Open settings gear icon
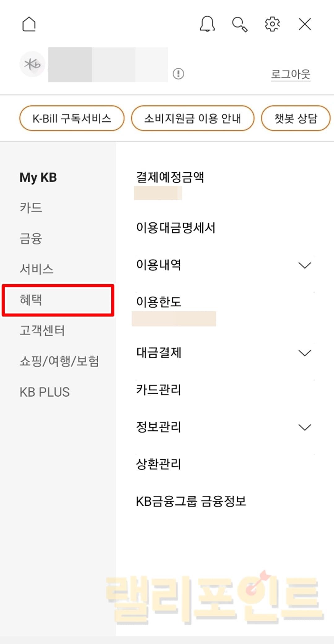The width and height of the screenshot is (334, 644). [x=272, y=24]
